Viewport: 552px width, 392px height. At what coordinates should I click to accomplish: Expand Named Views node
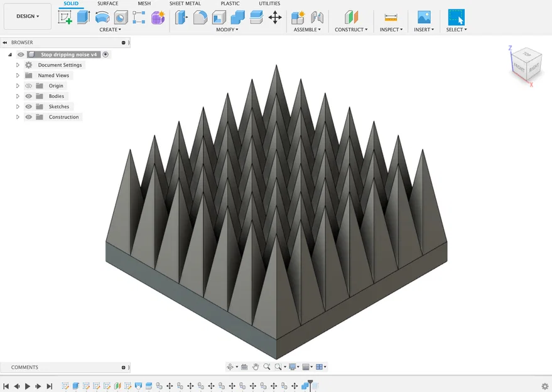(18, 75)
